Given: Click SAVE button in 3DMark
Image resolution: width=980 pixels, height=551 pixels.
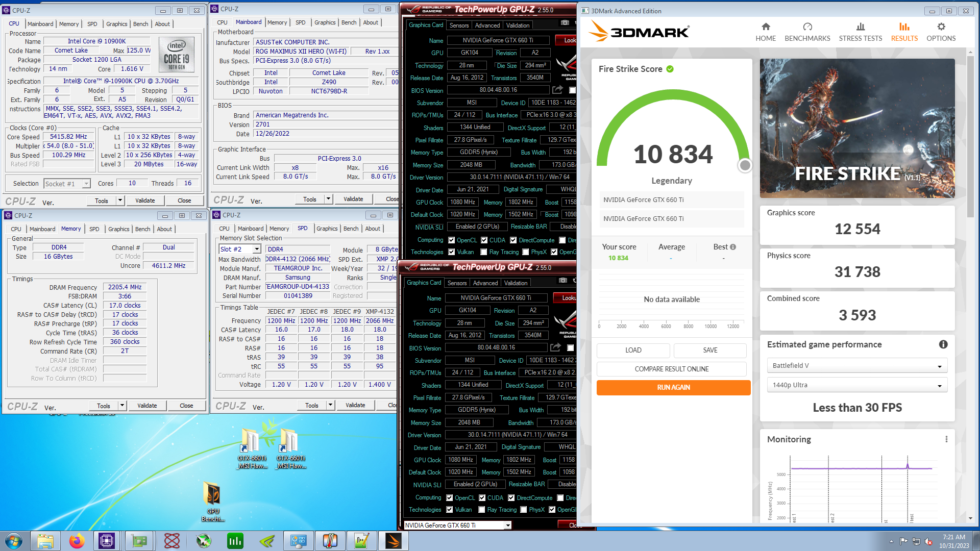Looking at the screenshot, I should (x=710, y=350).
